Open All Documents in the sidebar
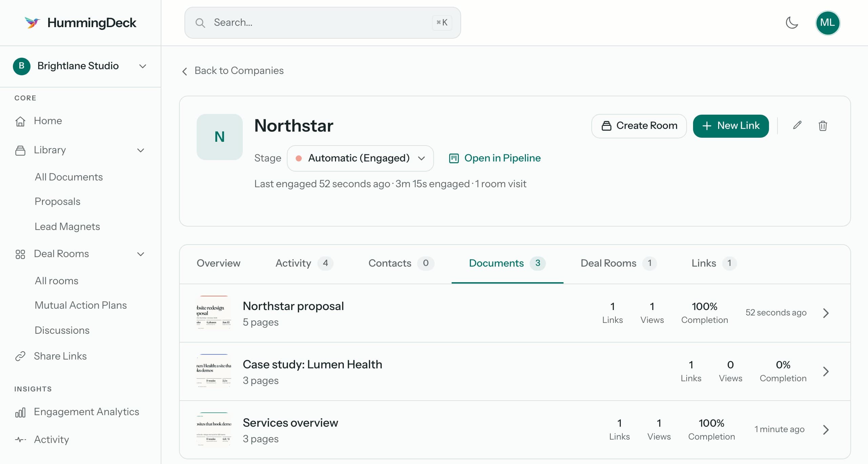The width and height of the screenshot is (868, 464). [69, 177]
